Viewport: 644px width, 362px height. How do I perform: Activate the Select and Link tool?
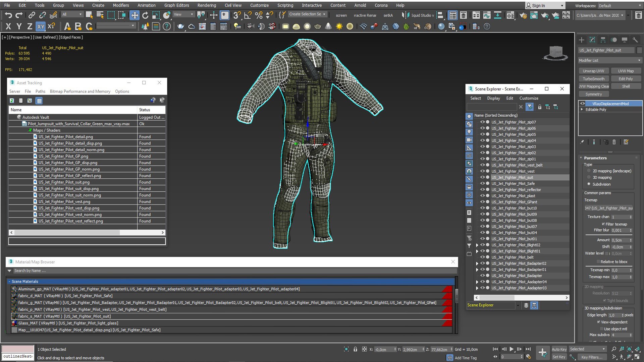(32, 15)
